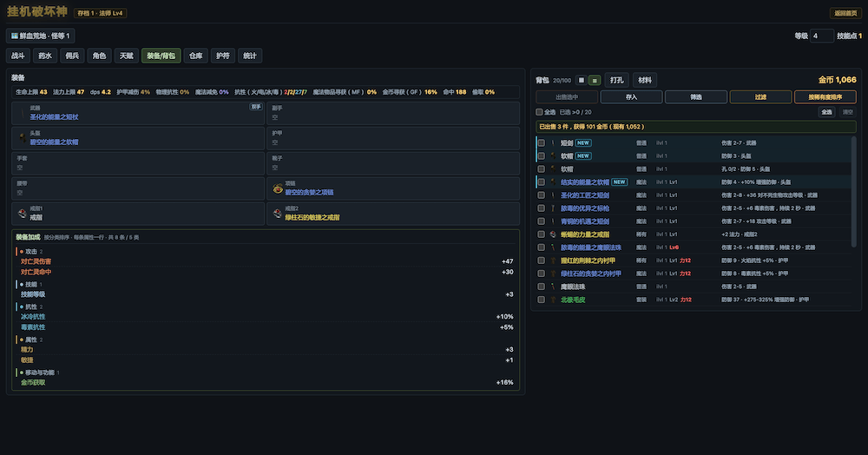Click the empty 护甲 equipment slot
Screen dimensions: 868x455
click(393, 138)
